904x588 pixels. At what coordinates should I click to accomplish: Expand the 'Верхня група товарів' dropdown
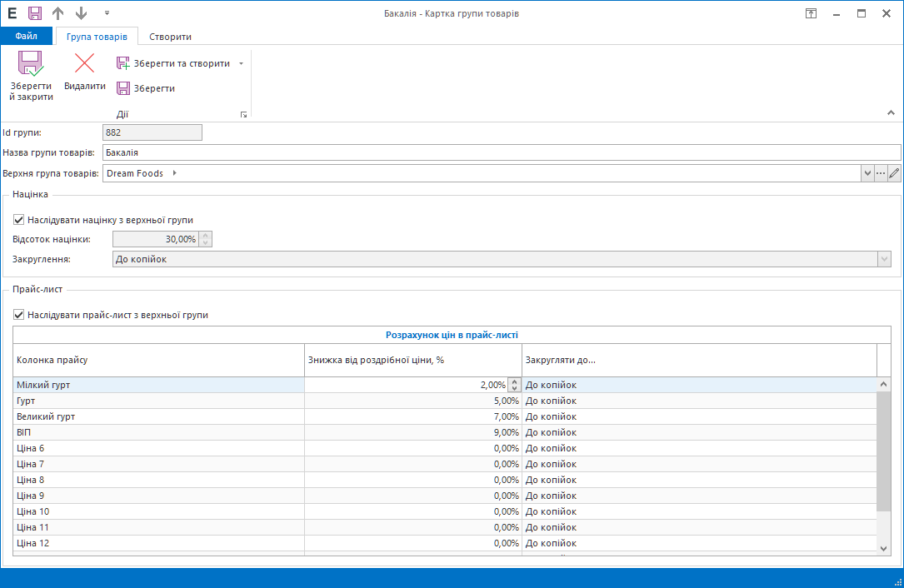867,173
